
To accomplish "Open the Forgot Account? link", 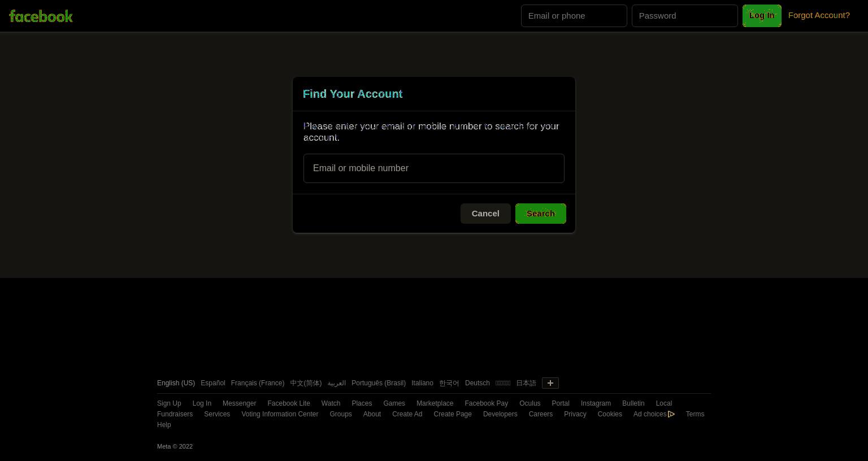I will click(x=819, y=15).
